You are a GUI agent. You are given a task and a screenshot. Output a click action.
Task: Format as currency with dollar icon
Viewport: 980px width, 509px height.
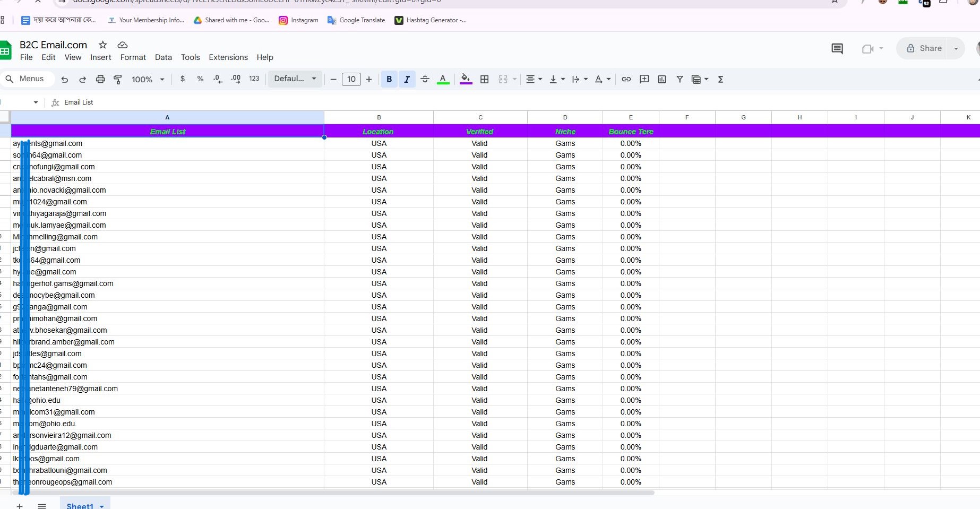tap(183, 79)
